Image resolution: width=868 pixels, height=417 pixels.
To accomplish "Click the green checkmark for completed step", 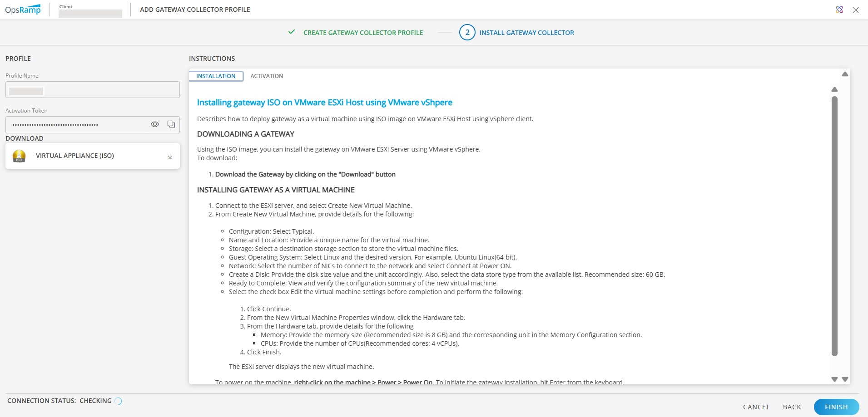I will 292,32.
